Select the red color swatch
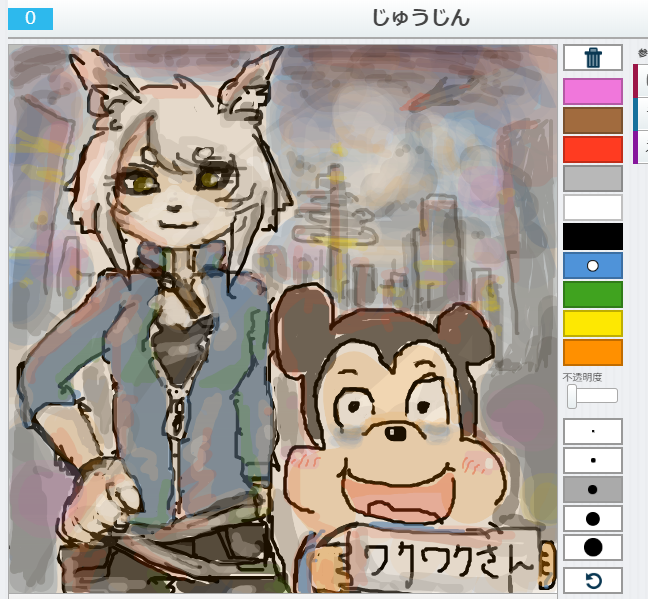This screenshot has height=599, width=648. (593, 149)
